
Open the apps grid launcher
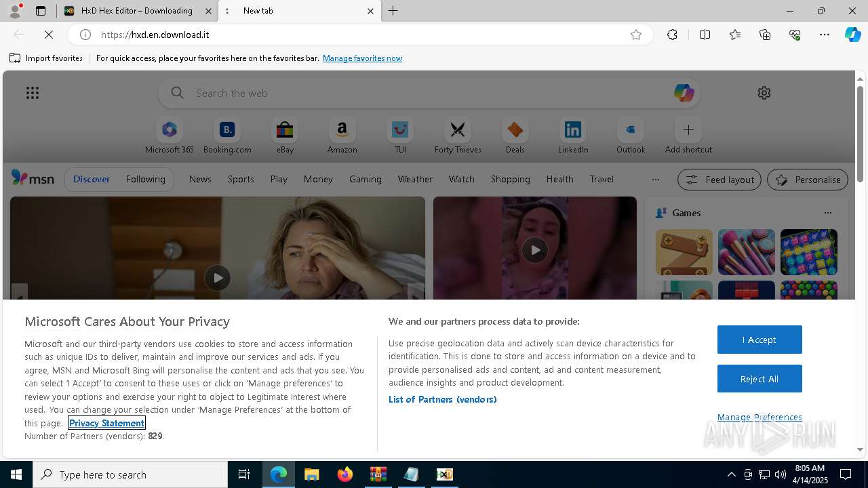click(x=32, y=93)
